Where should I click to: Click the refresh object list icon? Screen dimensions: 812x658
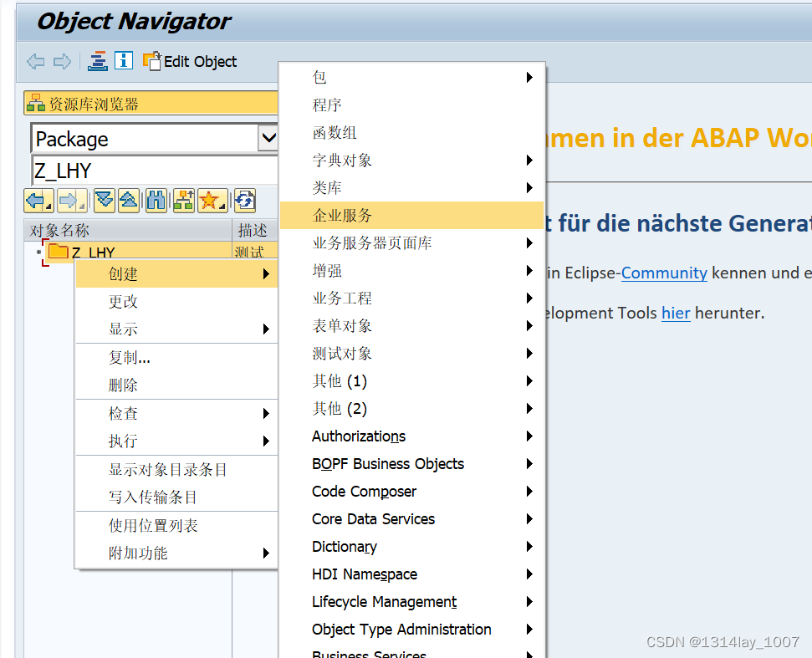pos(245,201)
